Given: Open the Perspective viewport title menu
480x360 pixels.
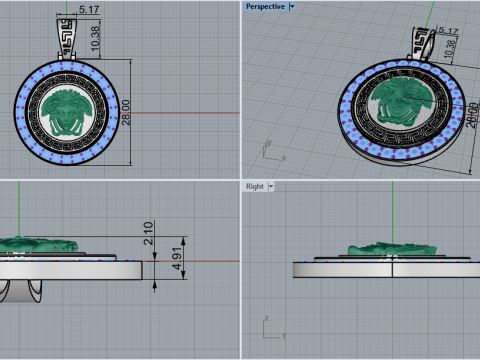Looking at the screenshot, I should tap(265, 7).
